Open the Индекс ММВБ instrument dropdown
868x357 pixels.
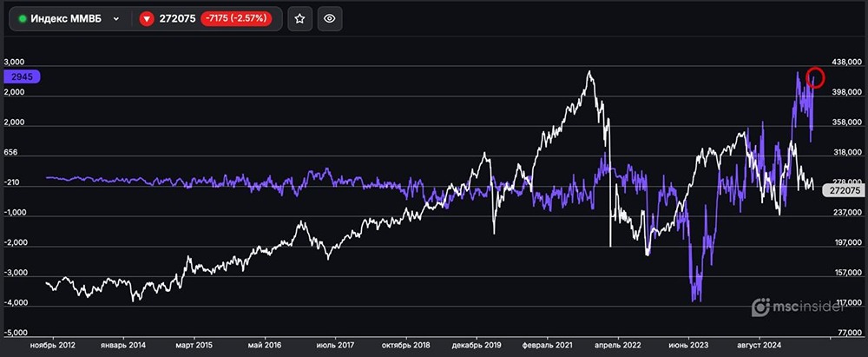(115, 18)
